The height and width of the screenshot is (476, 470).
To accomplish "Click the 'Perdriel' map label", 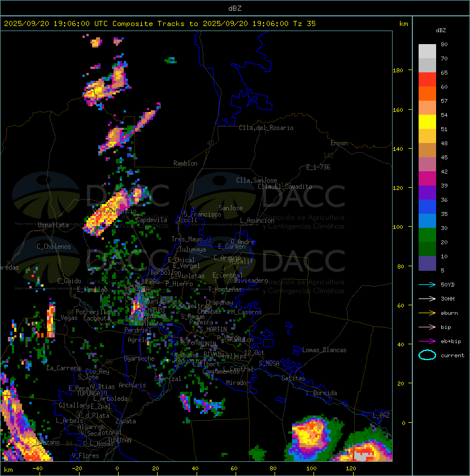I will click(x=138, y=330).
